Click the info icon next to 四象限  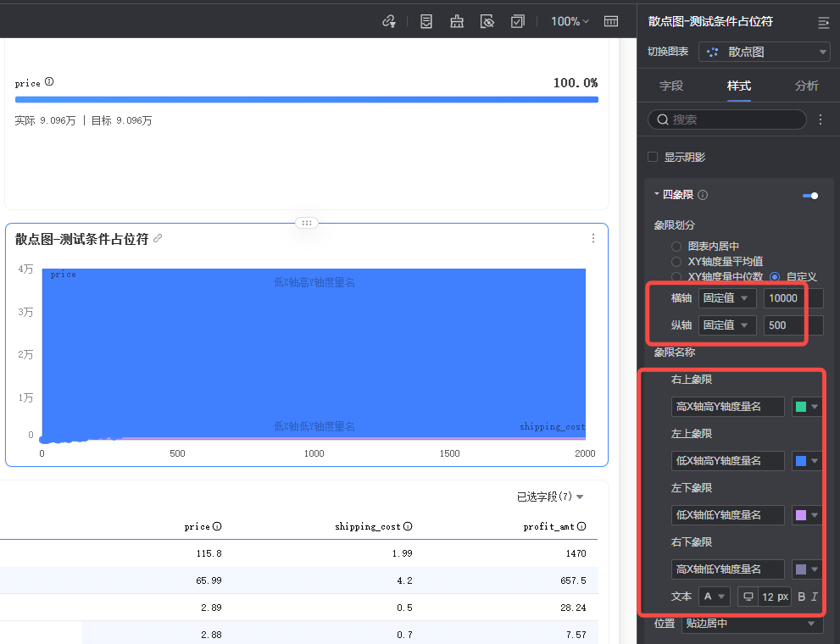click(703, 195)
